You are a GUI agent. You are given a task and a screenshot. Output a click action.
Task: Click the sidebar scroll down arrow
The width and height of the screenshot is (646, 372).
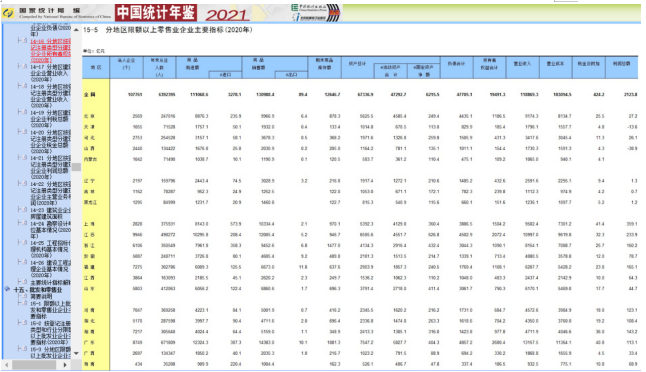tap(76, 353)
